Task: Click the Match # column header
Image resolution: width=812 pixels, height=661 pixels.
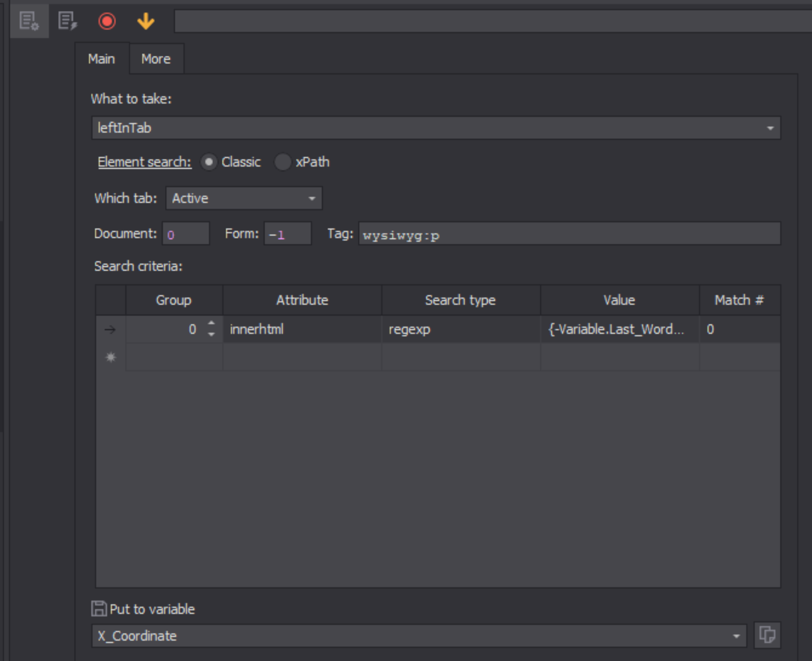Action: pyautogui.click(x=739, y=300)
